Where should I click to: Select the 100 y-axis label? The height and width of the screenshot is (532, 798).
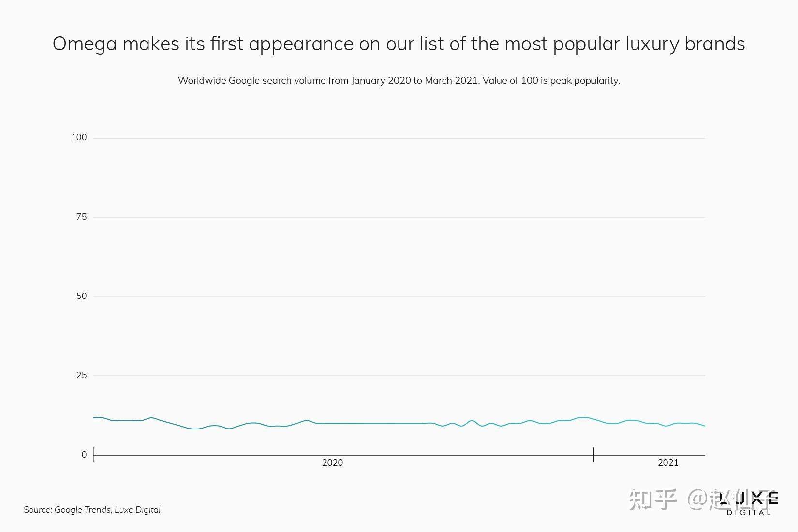click(x=79, y=138)
